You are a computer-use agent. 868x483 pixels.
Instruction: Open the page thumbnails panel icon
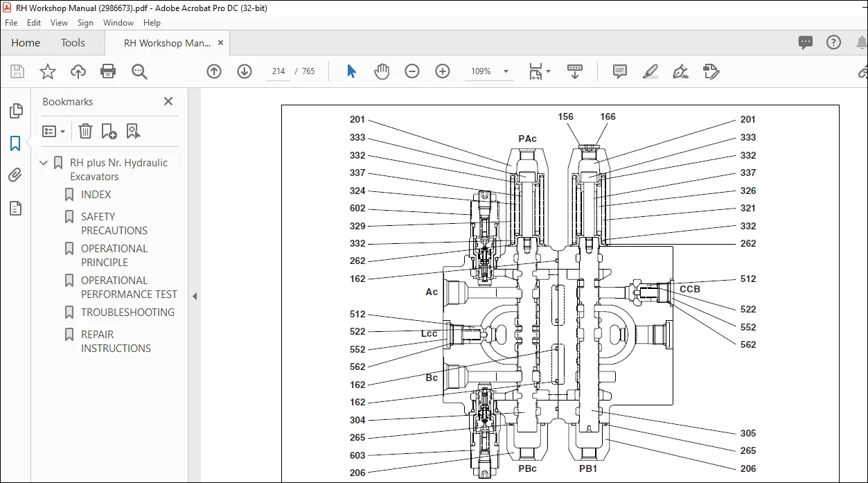point(15,111)
